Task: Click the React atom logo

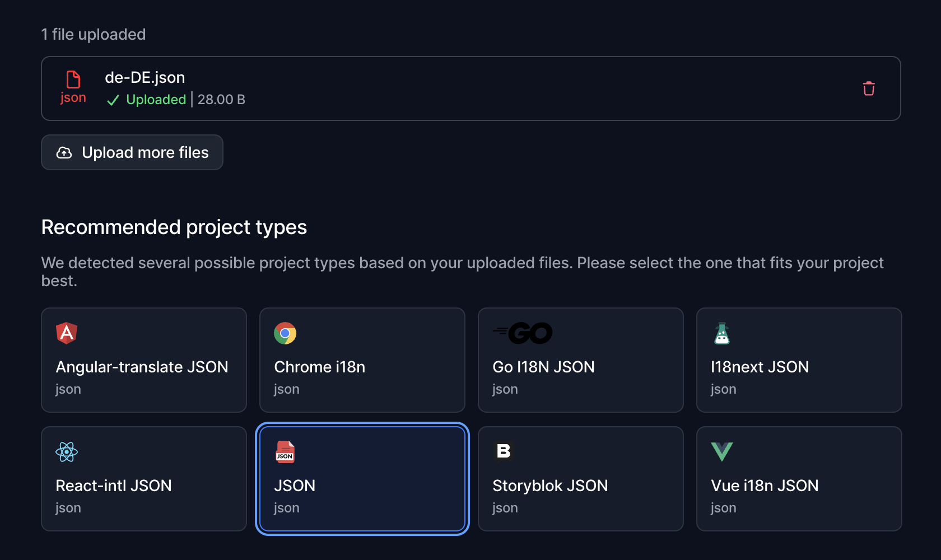Action: coord(67,452)
